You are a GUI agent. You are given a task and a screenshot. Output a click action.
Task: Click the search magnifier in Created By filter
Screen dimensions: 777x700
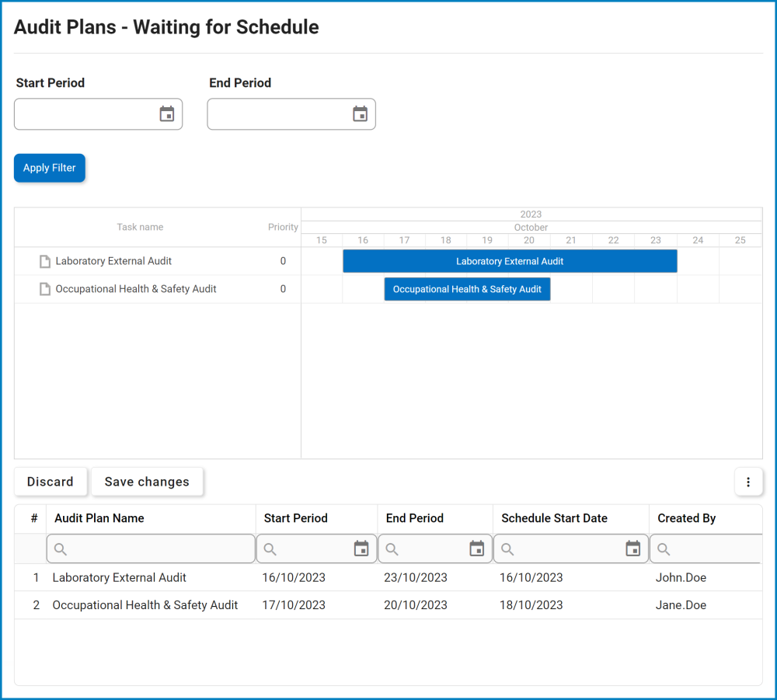point(662,549)
